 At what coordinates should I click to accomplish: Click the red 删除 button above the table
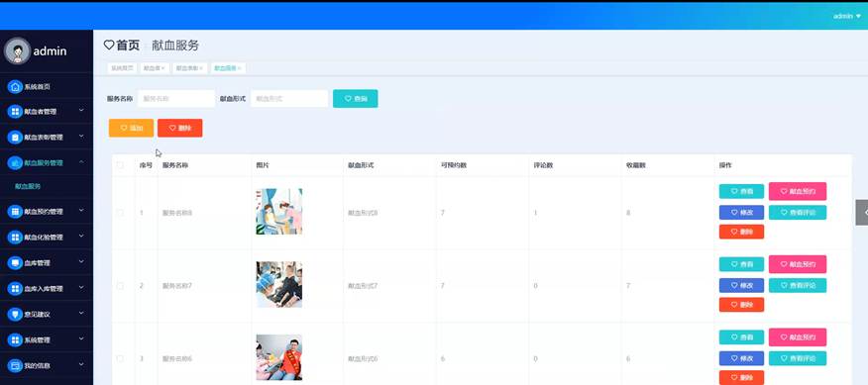(x=180, y=128)
